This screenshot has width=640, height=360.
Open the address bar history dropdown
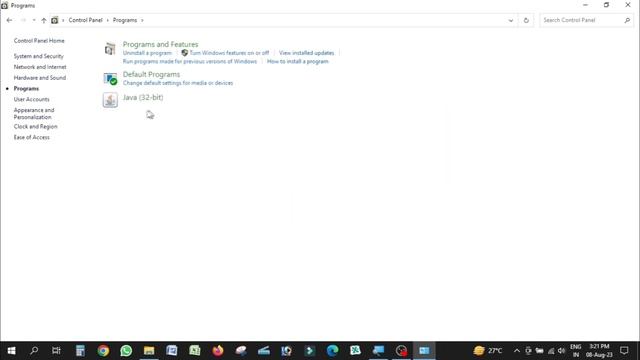pos(511,20)
